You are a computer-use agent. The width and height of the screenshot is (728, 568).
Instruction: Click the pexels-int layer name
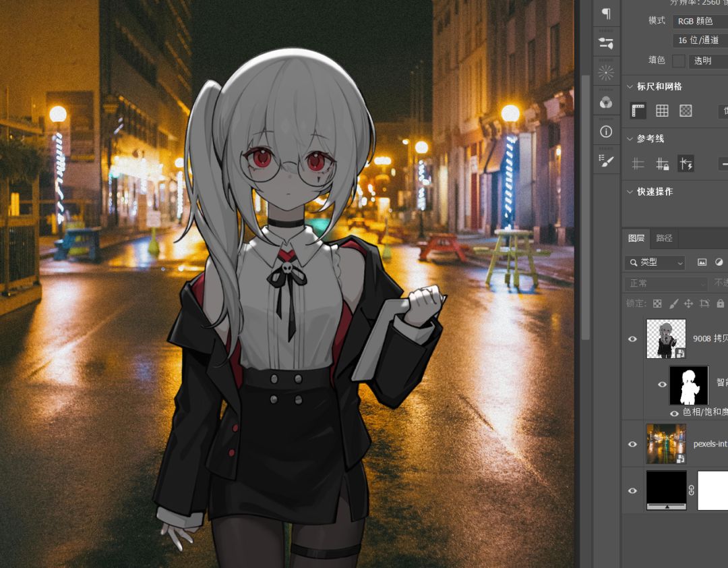pyautogui.click(x=710, y=444)
